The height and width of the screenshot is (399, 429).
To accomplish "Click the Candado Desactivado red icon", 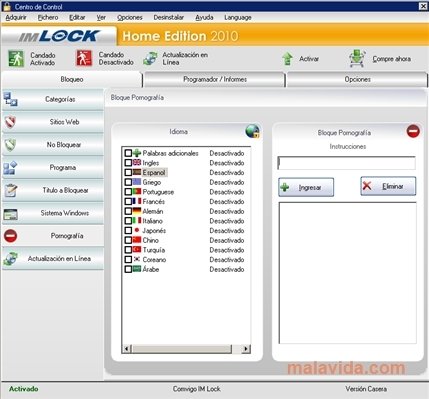I will click(x=84, y=58).
